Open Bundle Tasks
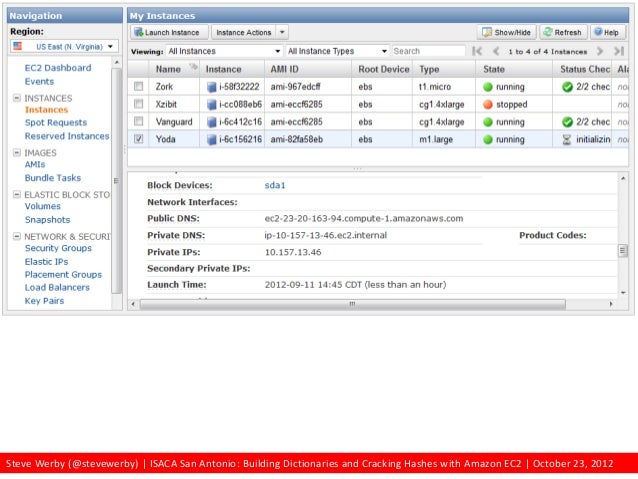638x479 pixels. point(52,178)
